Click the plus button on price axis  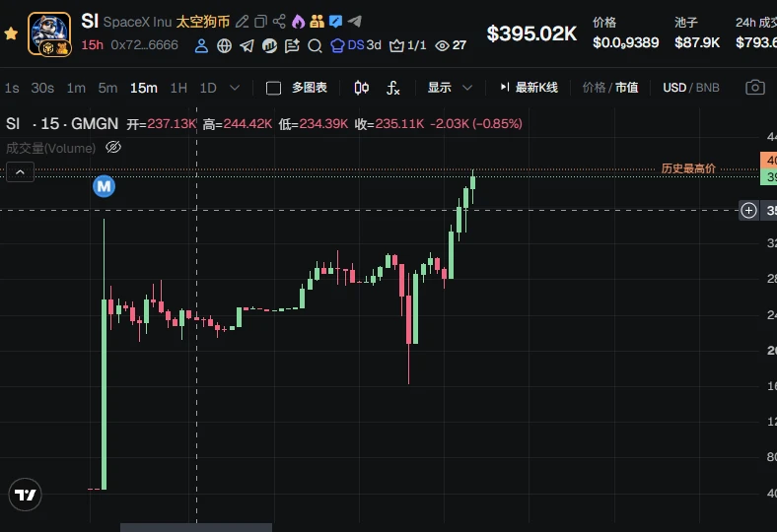748,210
